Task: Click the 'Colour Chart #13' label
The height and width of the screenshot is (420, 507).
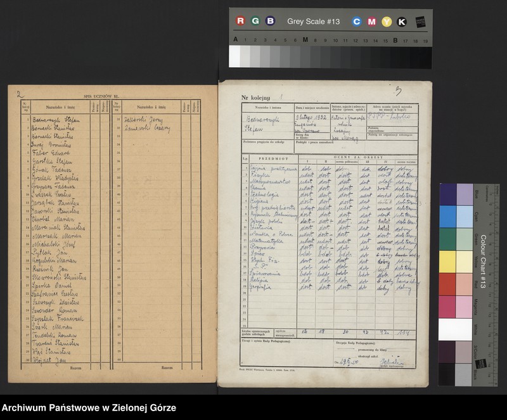Action: [483, 261]
